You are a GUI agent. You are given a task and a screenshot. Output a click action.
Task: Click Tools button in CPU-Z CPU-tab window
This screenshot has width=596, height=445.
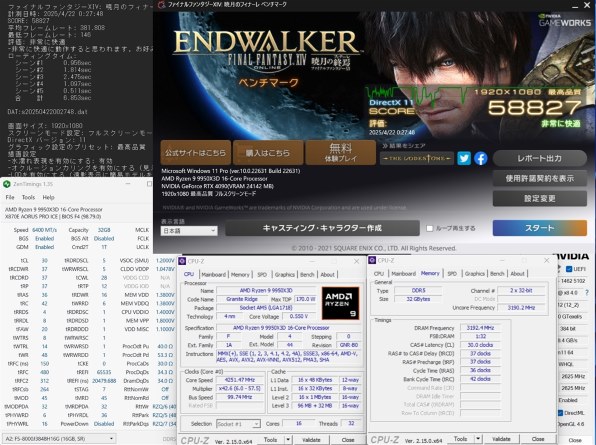[271, 440]
